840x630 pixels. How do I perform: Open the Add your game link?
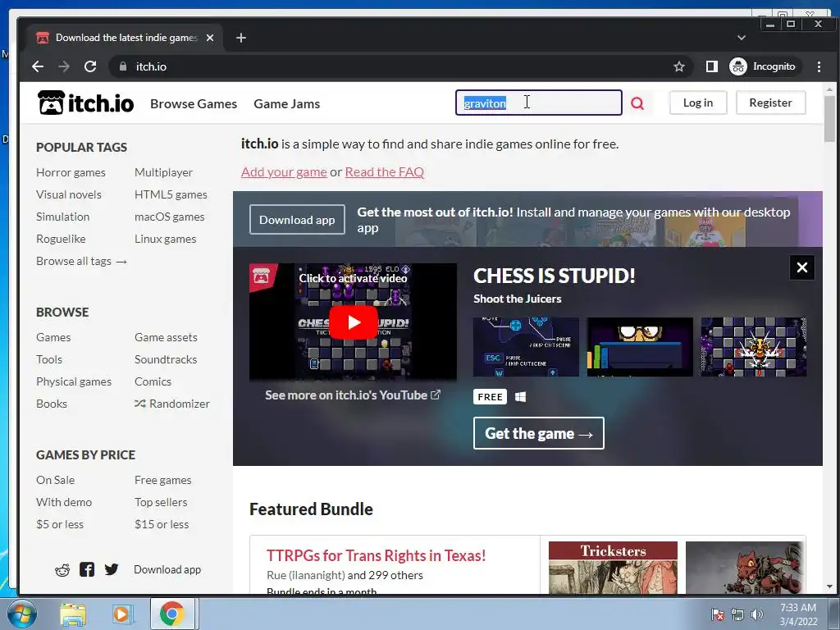(284, 172)
